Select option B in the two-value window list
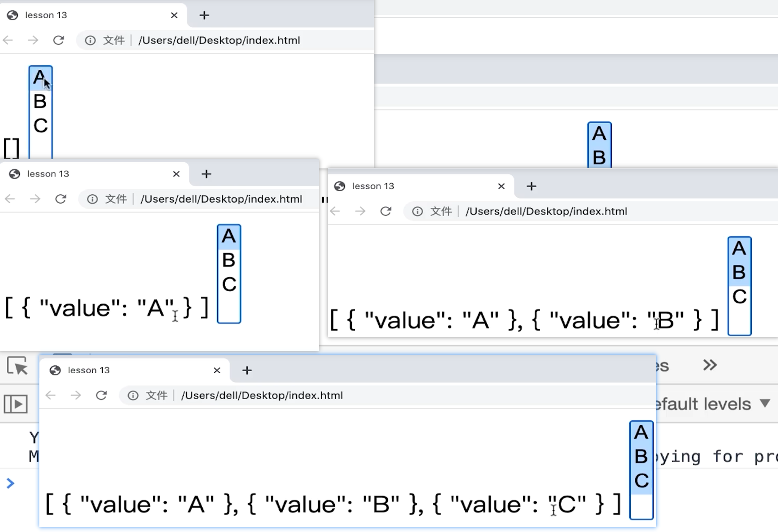The width and height of the screenshot is (778, 532). [739, 273]
